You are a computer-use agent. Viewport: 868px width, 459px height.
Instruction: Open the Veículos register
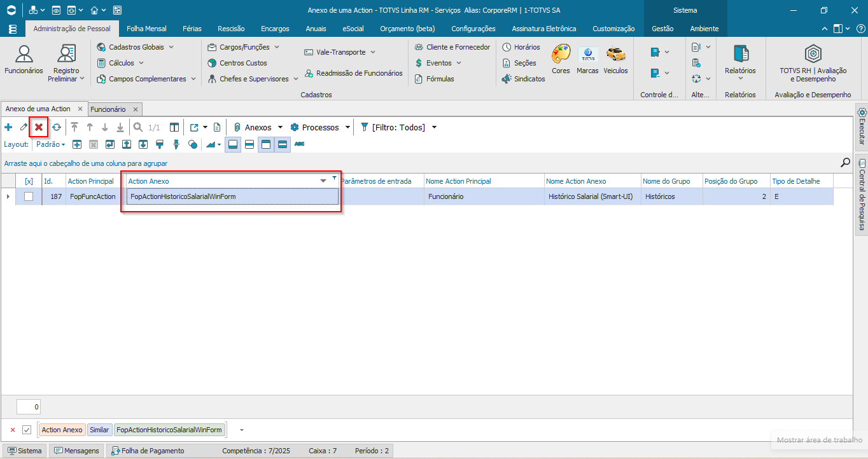(615, 59)
